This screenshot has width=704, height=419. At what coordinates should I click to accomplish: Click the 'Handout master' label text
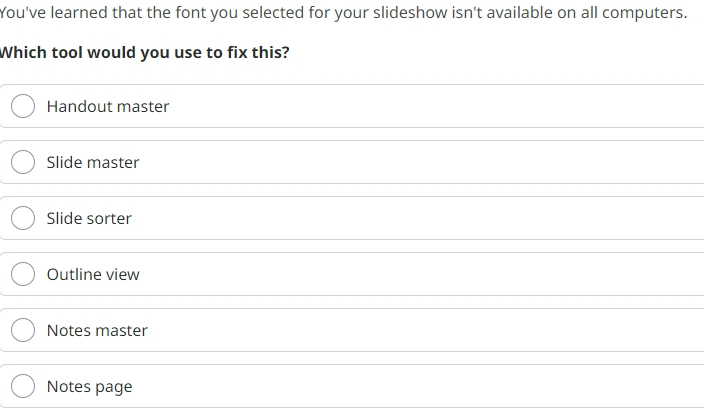(x=108, y=106)
